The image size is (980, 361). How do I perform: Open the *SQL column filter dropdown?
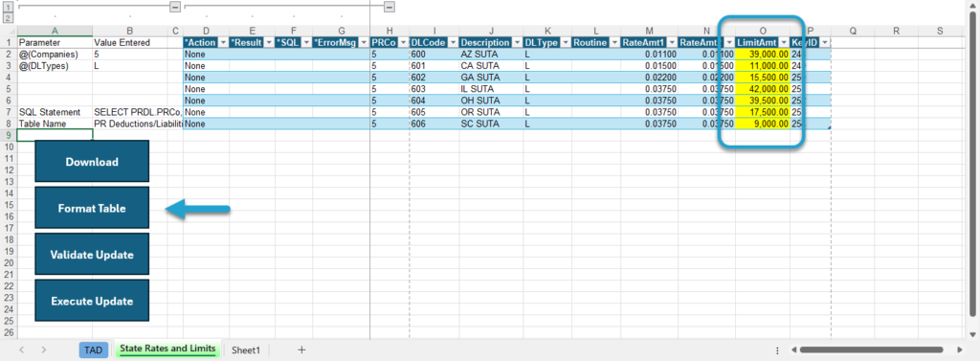point(306,42)
